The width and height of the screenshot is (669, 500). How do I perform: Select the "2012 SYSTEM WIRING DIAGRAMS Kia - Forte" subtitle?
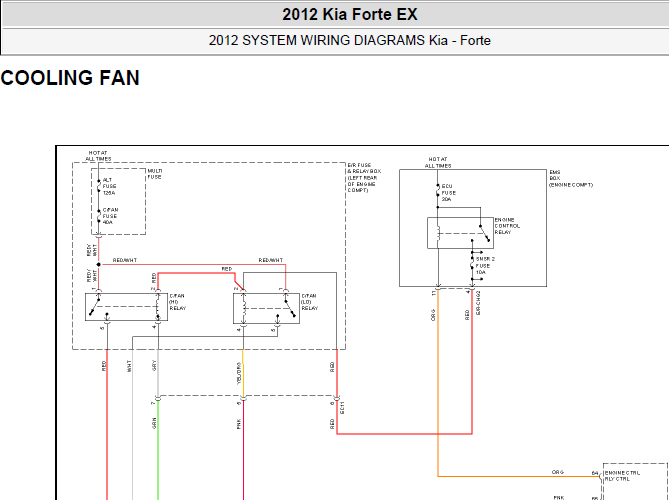click(349, 41)
